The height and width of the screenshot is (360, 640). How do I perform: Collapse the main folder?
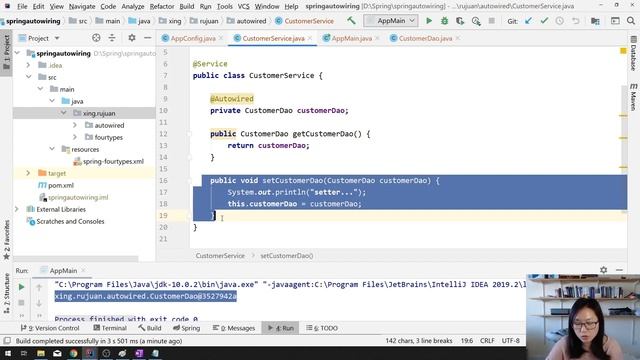coord(40,89)
